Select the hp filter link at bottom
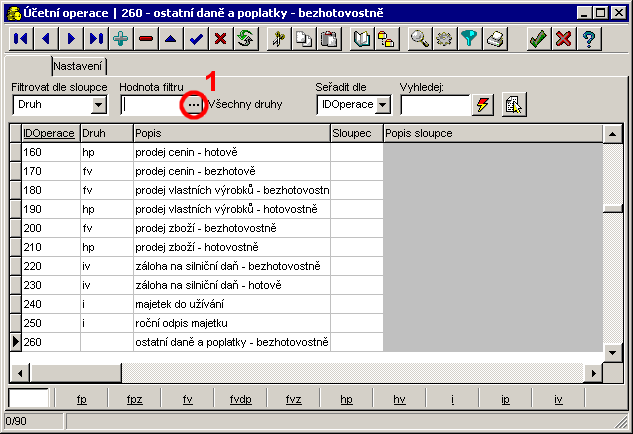633x434 pixels. (x=346, y=399)
